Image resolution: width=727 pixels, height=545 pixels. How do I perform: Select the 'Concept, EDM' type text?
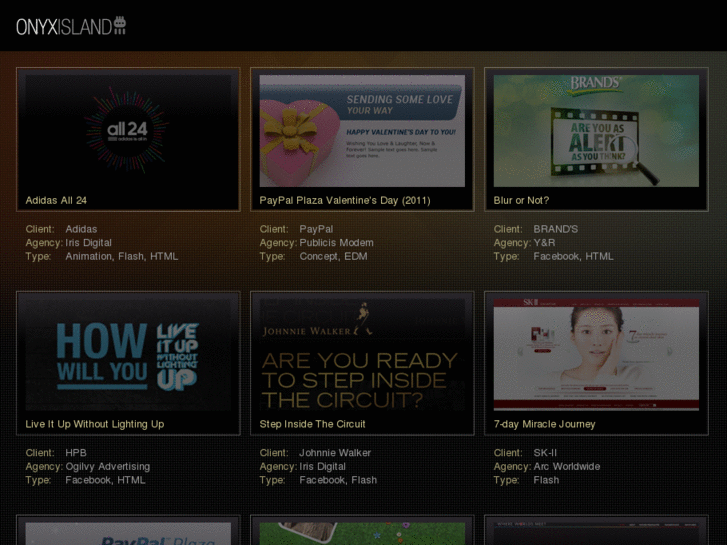click(x=333, y=256)
